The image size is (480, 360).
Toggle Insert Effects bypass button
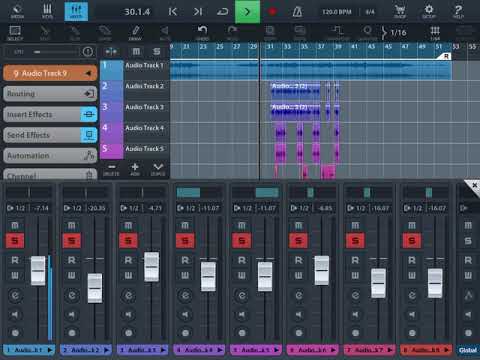coord(89,114)
